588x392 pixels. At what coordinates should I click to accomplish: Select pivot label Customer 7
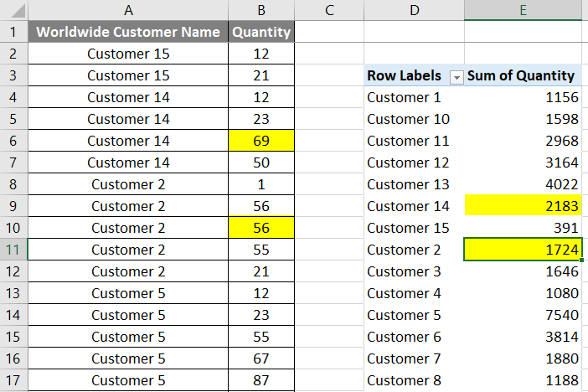414,358
